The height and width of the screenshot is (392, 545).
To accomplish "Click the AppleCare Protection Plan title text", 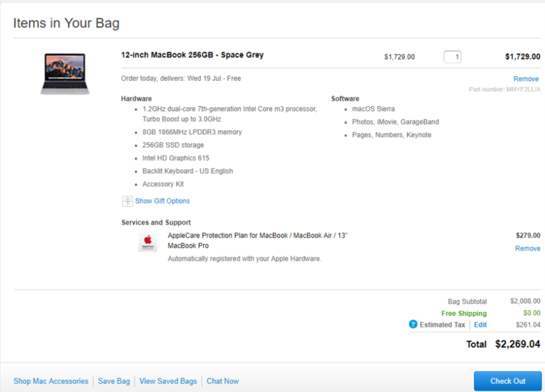I will 258,240.
